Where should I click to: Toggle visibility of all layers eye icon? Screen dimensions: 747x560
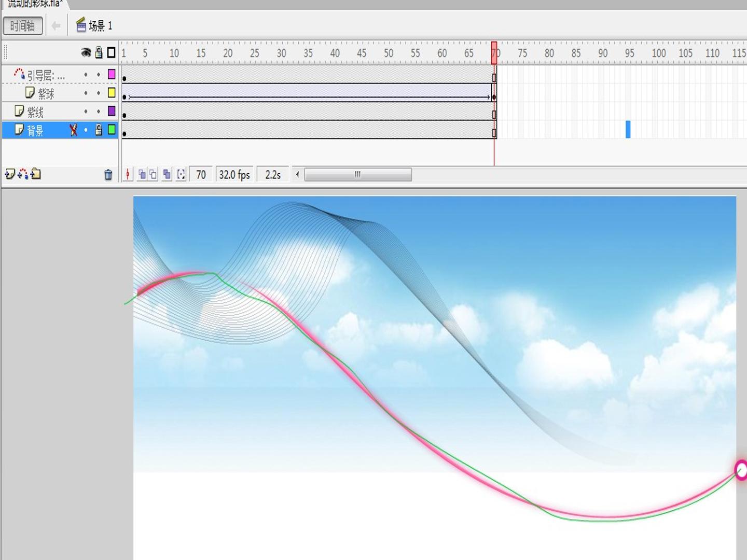pyautogui.click(x=86, y=53)
